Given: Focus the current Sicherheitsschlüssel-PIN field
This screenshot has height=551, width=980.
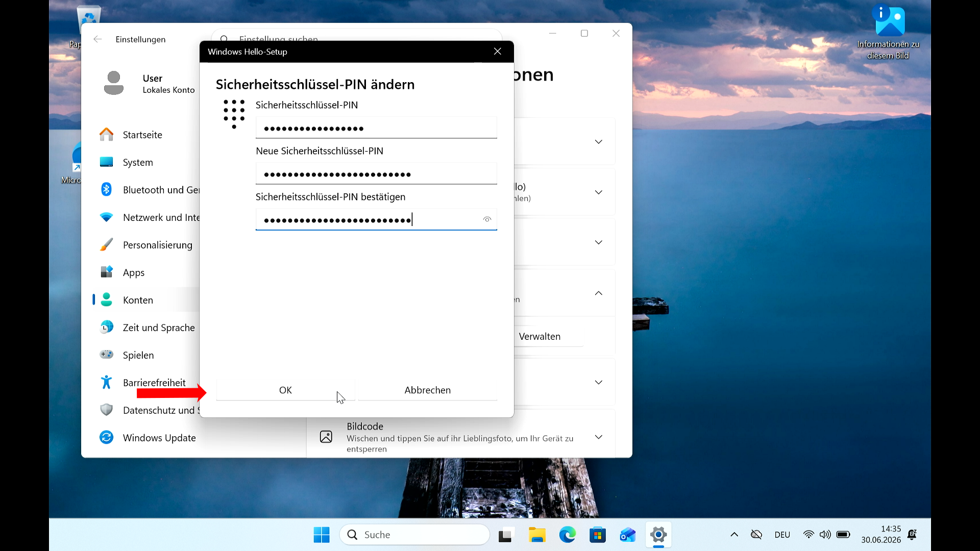Looking at the screenshot, I should [x=376, y=128].
